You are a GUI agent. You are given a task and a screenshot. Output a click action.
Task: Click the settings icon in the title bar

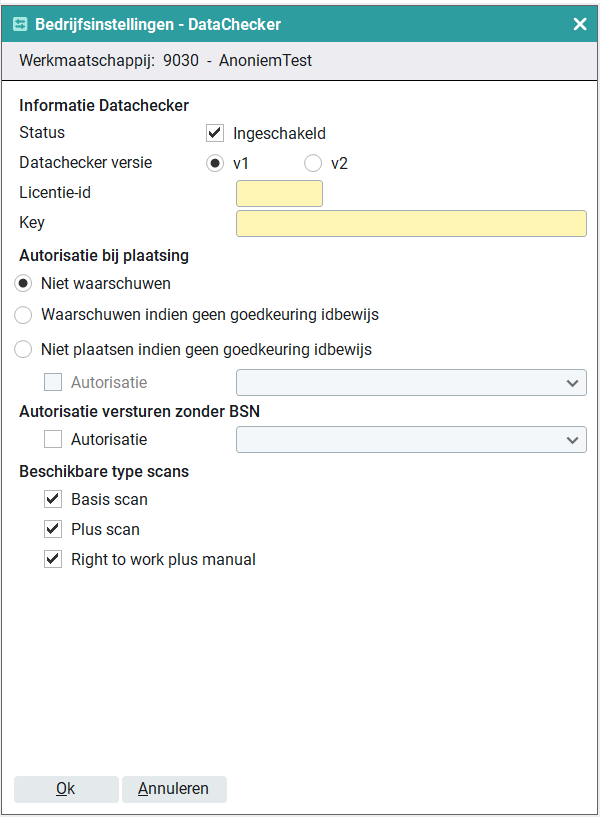pos(20,24)
